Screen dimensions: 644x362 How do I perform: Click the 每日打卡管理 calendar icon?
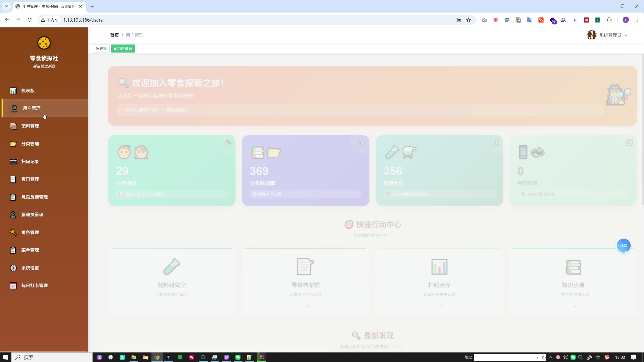[13, 286]
